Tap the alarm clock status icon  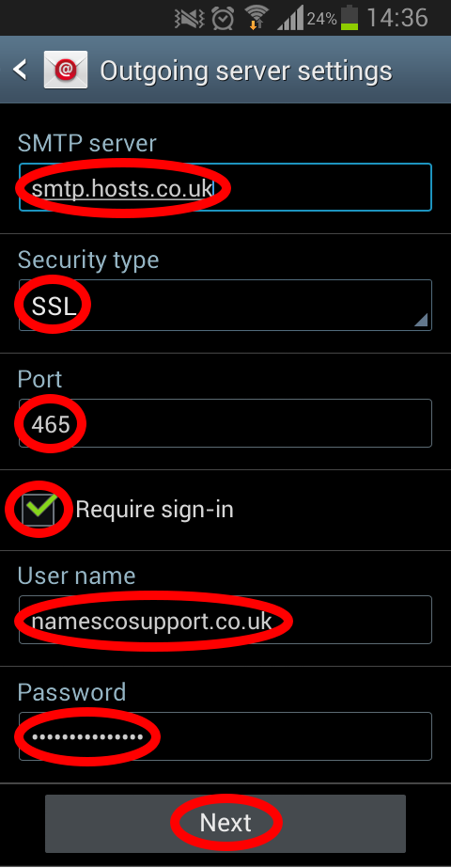(223, 19)
